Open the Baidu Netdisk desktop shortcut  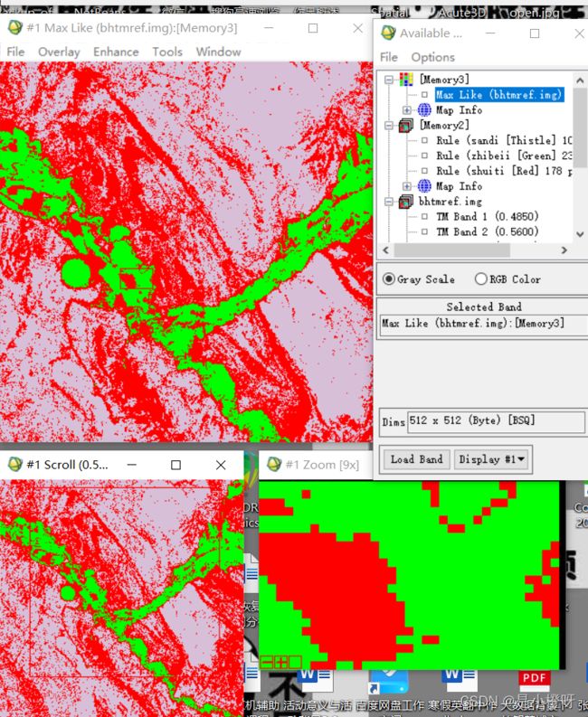coord(389,682)
